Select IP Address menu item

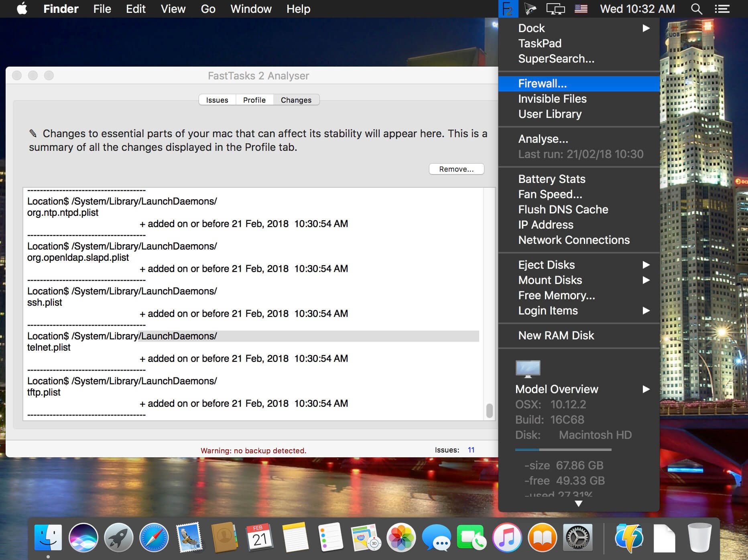[x=579, y=225]
